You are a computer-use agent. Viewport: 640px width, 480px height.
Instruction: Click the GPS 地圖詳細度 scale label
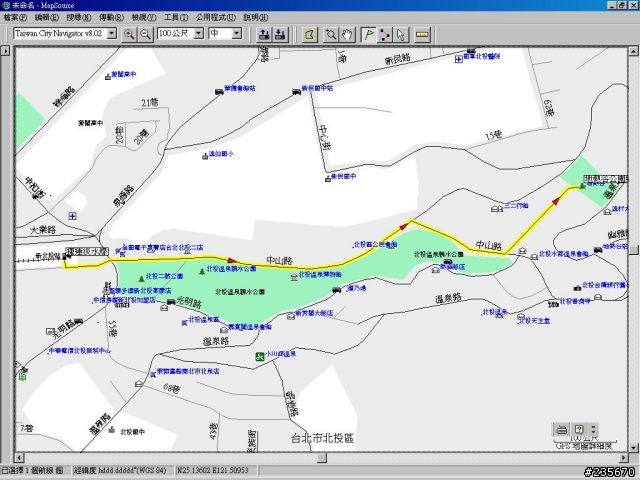[x=584, y=446]
